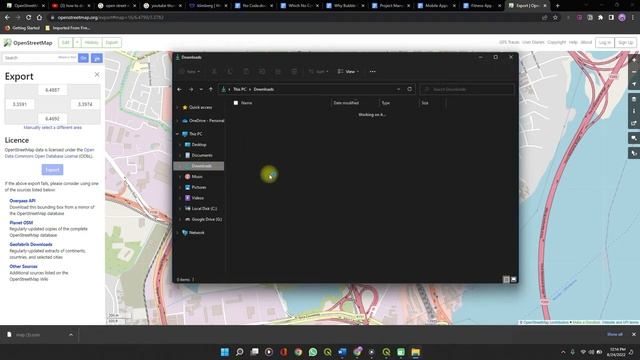Open the Overpass API link
The width and height of the screenshot is (640, 360).
22,201
